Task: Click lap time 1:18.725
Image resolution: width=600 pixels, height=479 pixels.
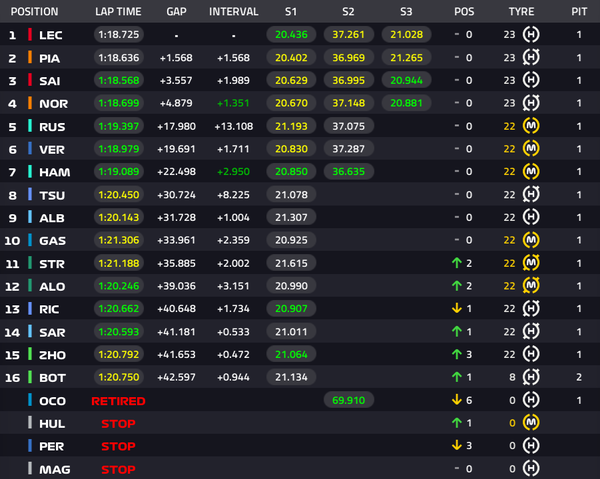Action: pyautogui.click(x=119, y=34)
